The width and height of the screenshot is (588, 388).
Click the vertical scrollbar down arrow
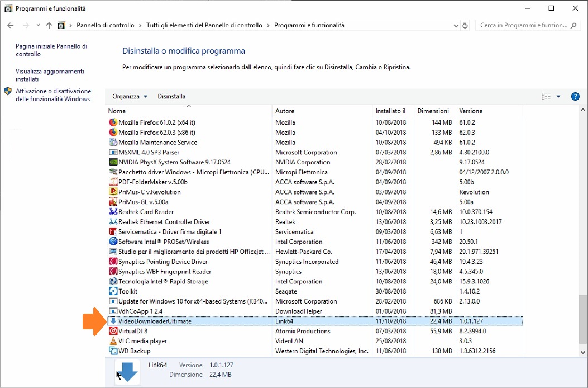pos(583,352)
